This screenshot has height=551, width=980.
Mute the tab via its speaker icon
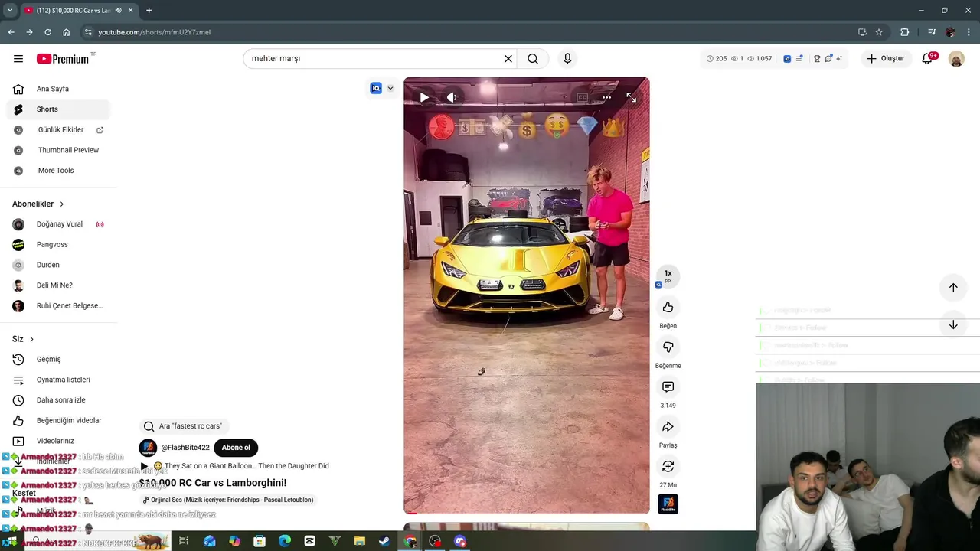pyautogui.click(x=118, y=11)
